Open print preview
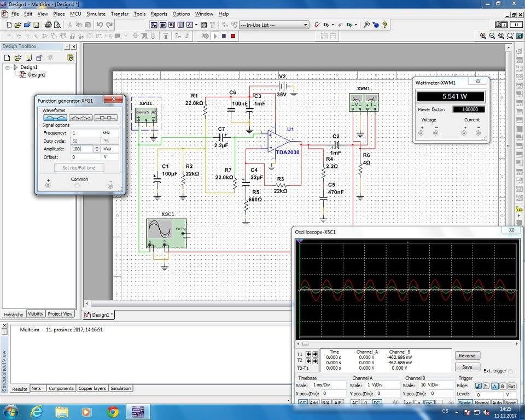This screenshot has width=525, height=420. [x=57, y=25]
